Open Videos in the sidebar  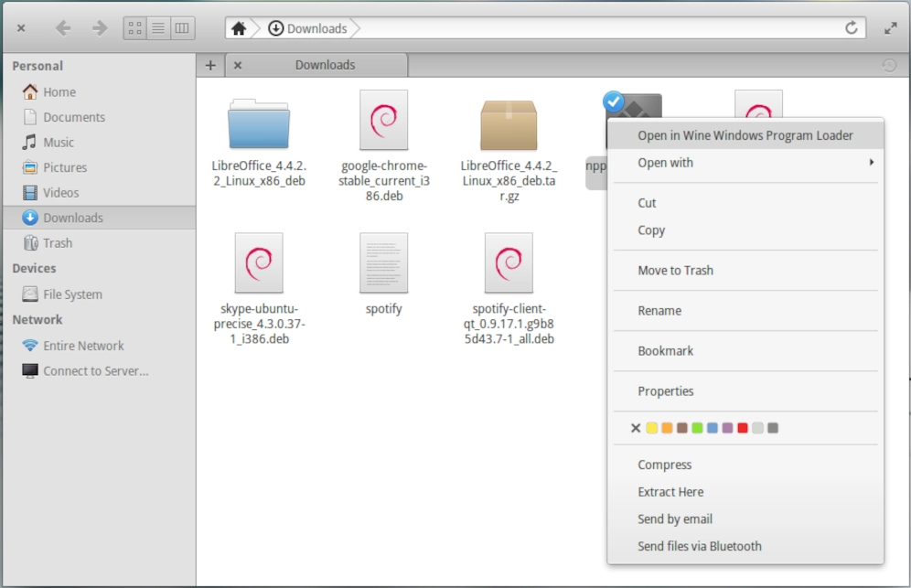[x=99, y=192]
